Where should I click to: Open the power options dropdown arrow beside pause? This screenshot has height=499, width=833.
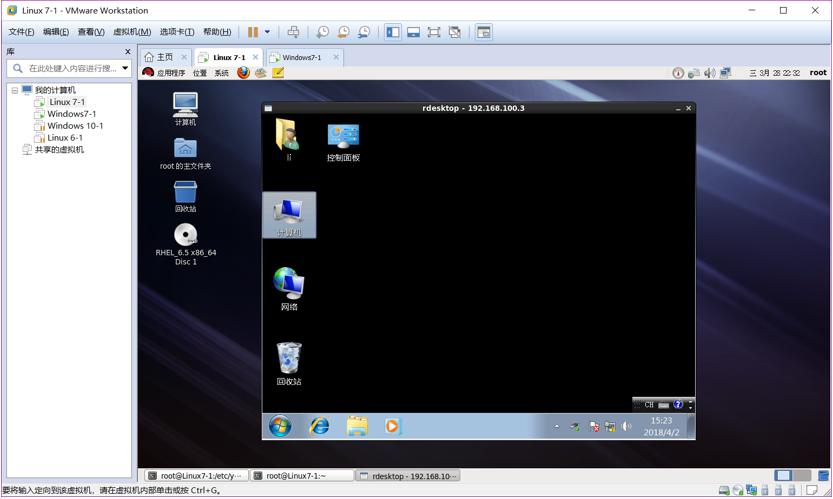pos(267,32)
